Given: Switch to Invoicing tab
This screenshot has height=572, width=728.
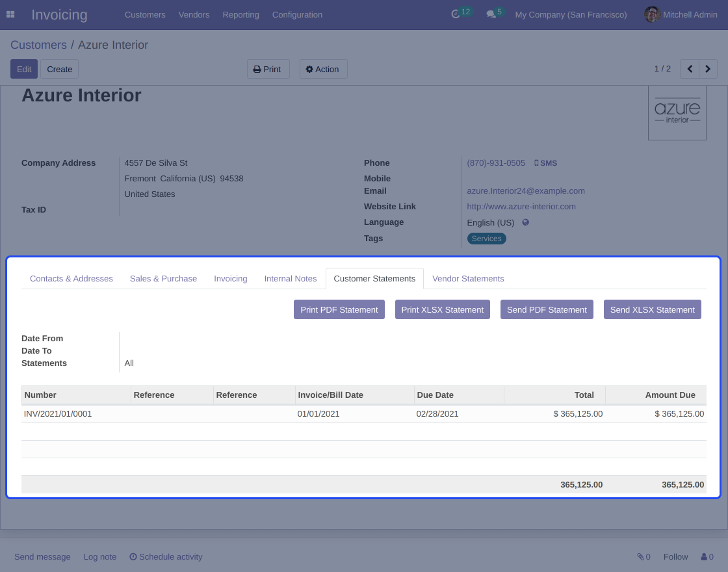Looking at the screenshot, I should coord(230,279).
